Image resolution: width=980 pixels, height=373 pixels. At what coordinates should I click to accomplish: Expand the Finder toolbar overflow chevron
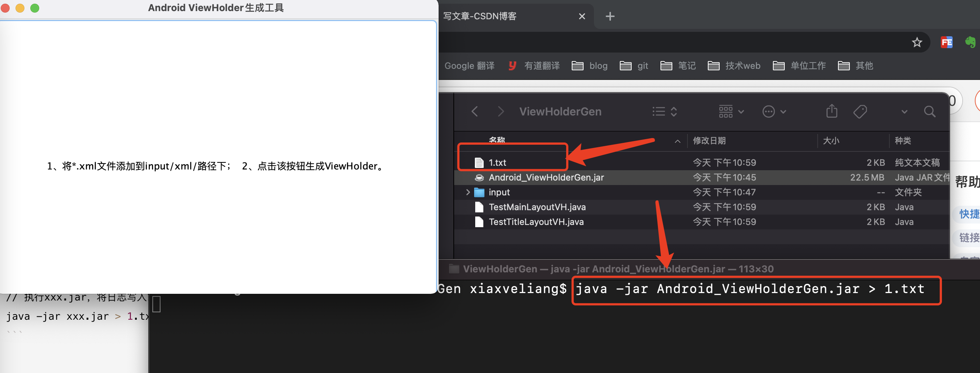tap(904, 111)
